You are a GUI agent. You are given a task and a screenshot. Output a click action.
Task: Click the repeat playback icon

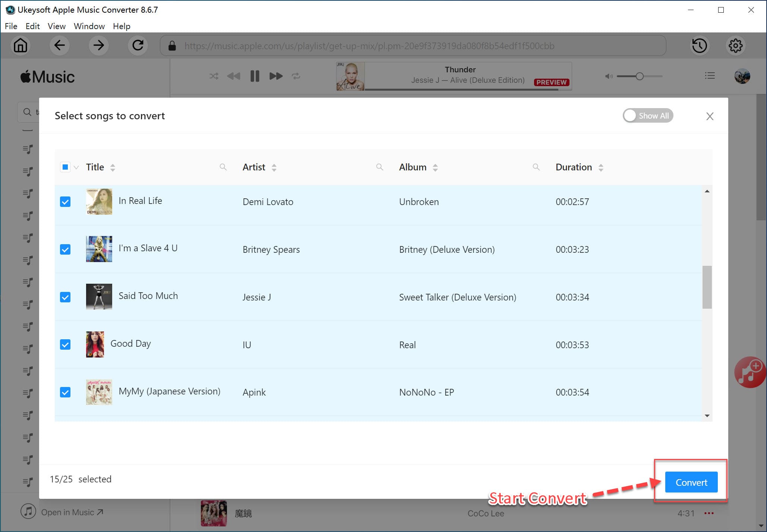coord(297,76)
